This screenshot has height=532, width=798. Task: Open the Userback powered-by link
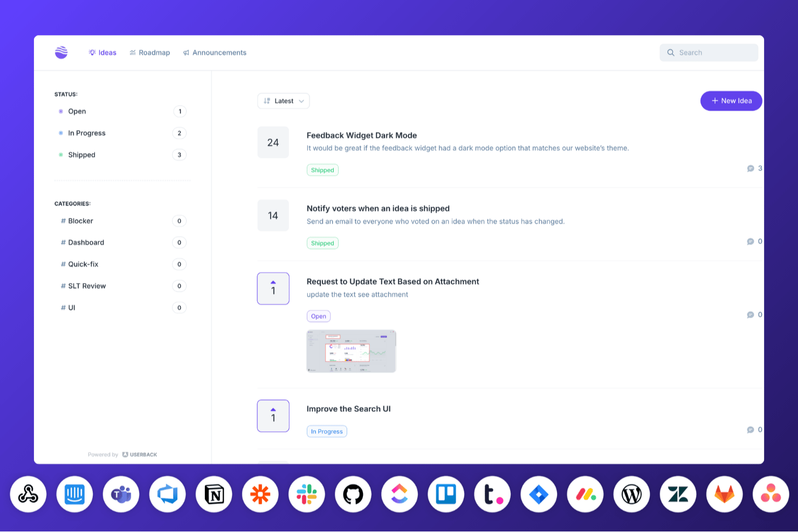click(140, 454)
